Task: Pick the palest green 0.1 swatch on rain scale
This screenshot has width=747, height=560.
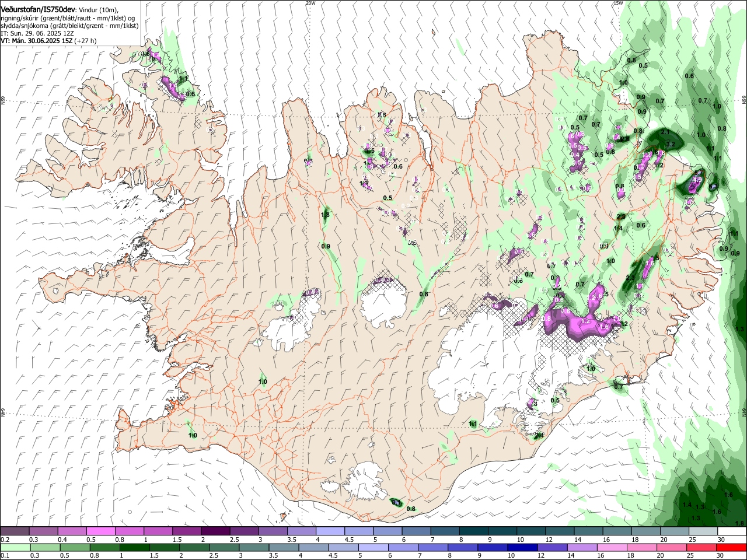Action: point(15,548)
